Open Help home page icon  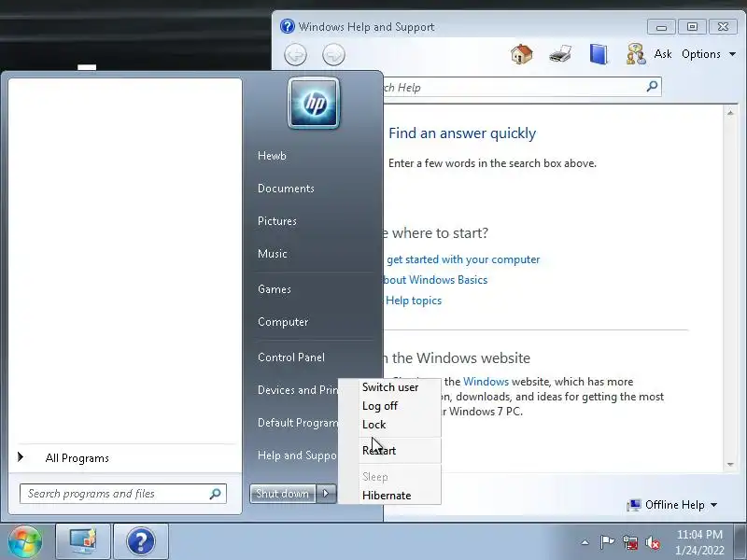pos(522,54)
